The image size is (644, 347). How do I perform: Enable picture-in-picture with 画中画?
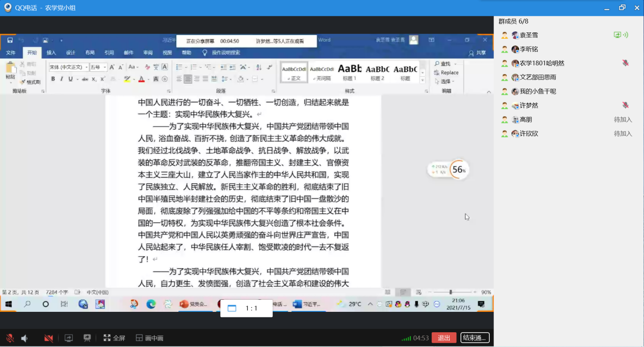(149, 338)
